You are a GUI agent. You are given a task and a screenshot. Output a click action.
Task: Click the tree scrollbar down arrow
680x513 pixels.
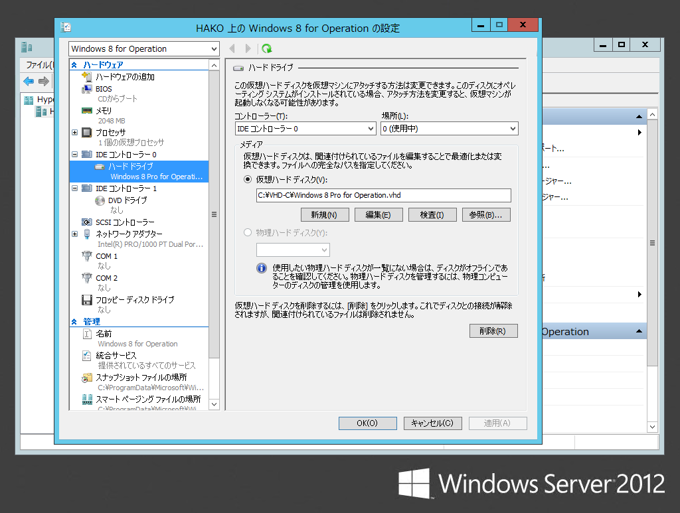coord(214,404)
